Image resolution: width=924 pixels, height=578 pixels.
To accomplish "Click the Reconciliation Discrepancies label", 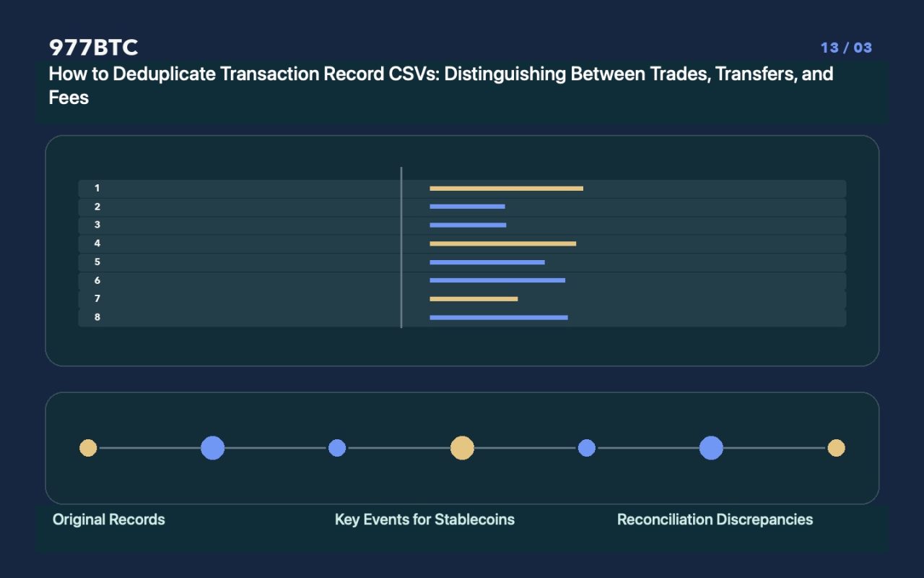I will pyautogui.click(x=715, y=519).
